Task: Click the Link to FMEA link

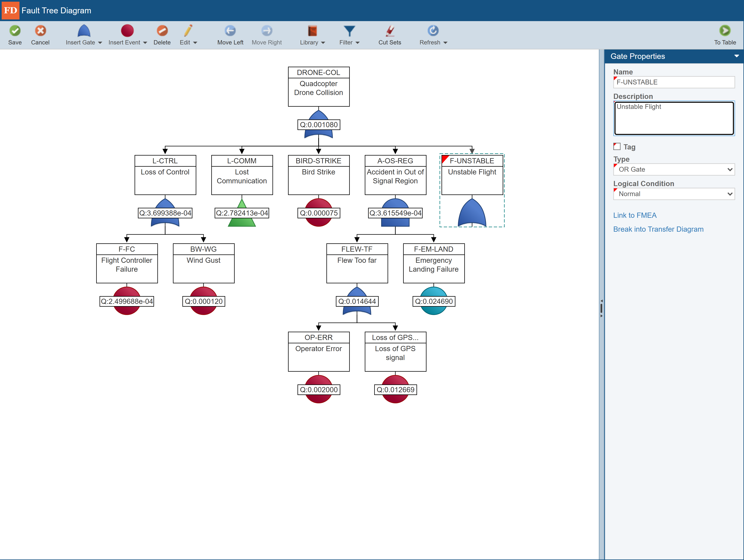Action: (x=635, y=215)
